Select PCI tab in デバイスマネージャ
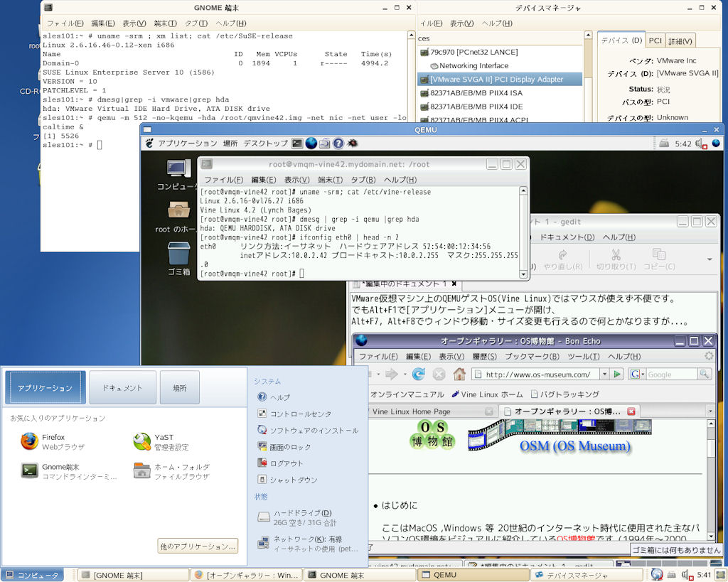Image resolution: width=728 pixels, height=582 pixels. [655, 41]
